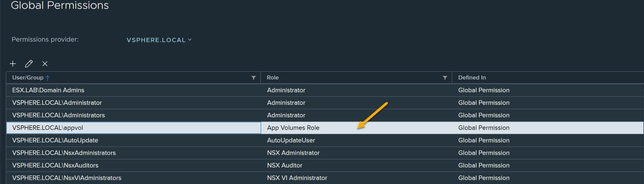Select the VSPHERE.LOCAL\Administrator row
This screenshot has height=184, width=644.
click(x=325, y=103)
